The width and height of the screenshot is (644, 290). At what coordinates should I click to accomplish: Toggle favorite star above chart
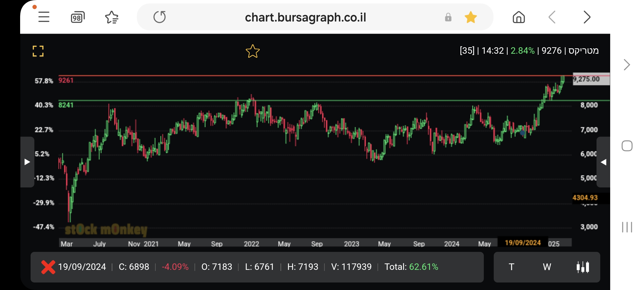tap(253, 51)
